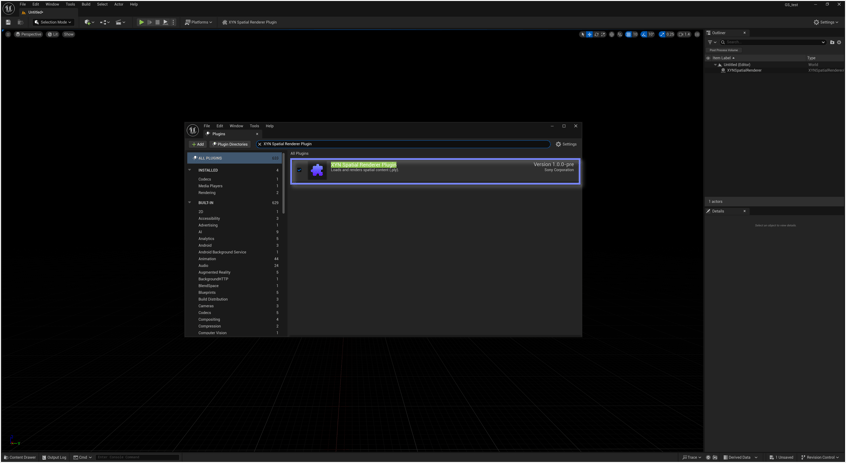The height and width of the screenshot is (463, 846).
Task: Click the save icon in the main toolbar
Action: pos(8,22)
